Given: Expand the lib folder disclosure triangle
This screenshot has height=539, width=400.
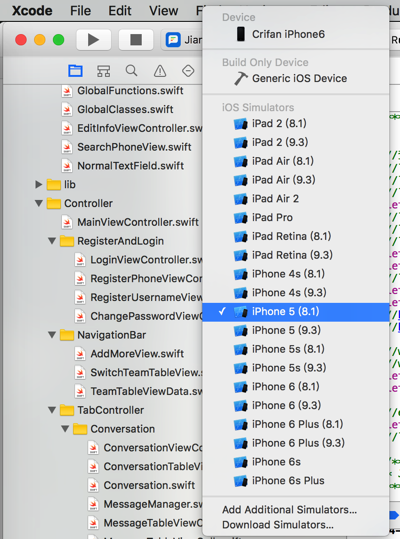Looking at the screenshot, I should pyautogui.click(x=38, y=185).
